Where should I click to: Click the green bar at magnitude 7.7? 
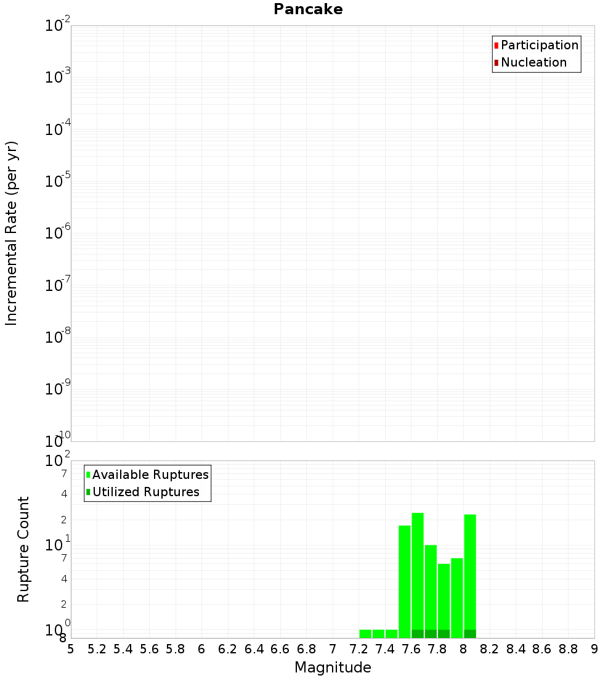[431, 592]
